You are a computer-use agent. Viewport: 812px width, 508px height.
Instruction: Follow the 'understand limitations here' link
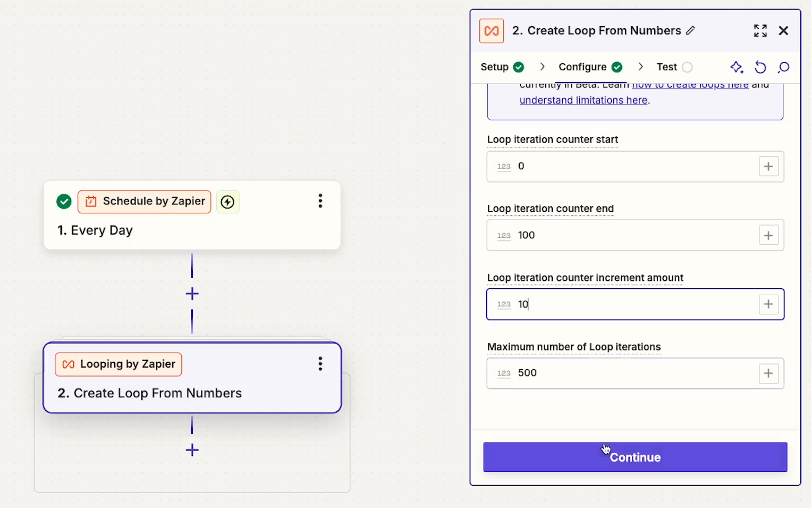point(583,100)
